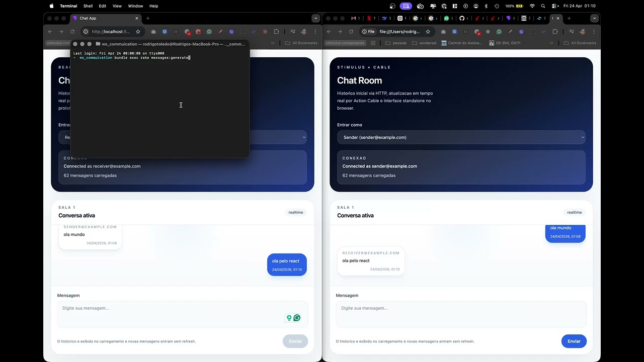Open the Netflix tab in right browser
Image resolution: width=644 pixels, height=362 pixels.
pos(369,18)
